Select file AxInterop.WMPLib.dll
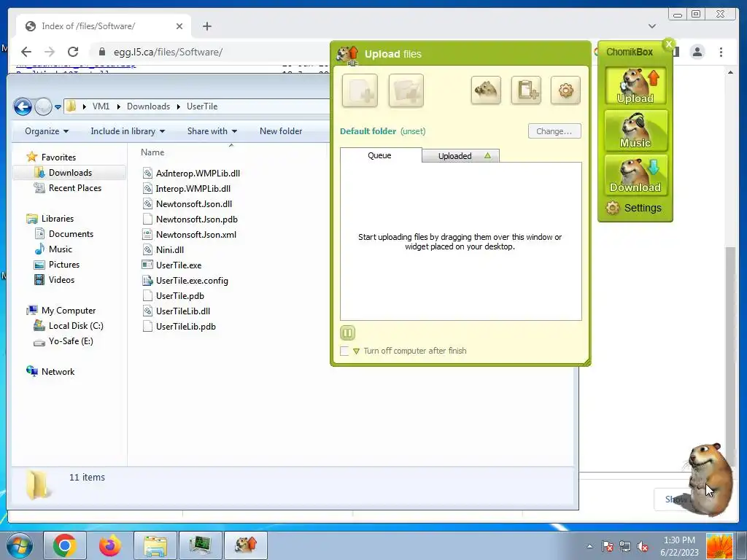747x560 pixels. tap(198, 174)
